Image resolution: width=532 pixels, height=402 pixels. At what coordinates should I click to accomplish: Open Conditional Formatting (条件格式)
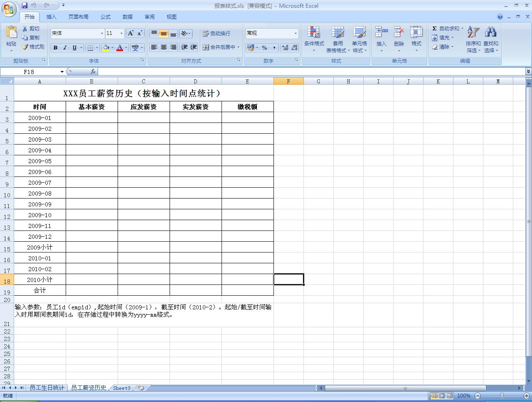pyautogui.click(x=314, y=39)
